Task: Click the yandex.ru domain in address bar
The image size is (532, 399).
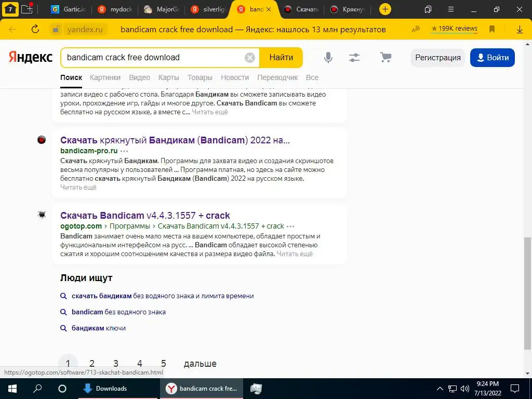Action: point(85,30)
